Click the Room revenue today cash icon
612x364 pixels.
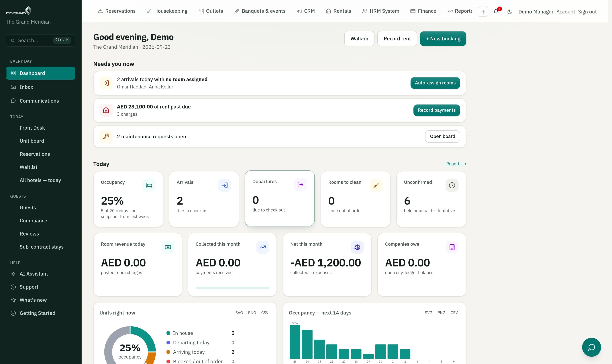[x=168, y=247]
